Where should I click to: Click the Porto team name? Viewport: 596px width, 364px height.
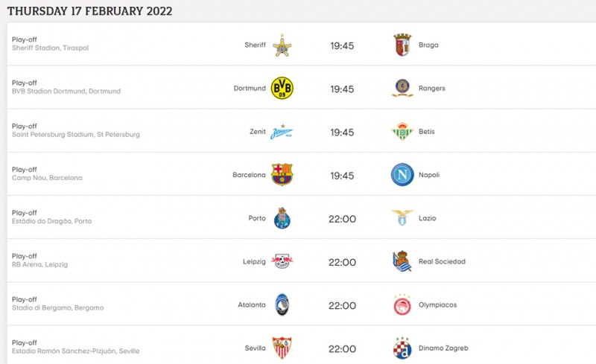(x=257, y=218)
